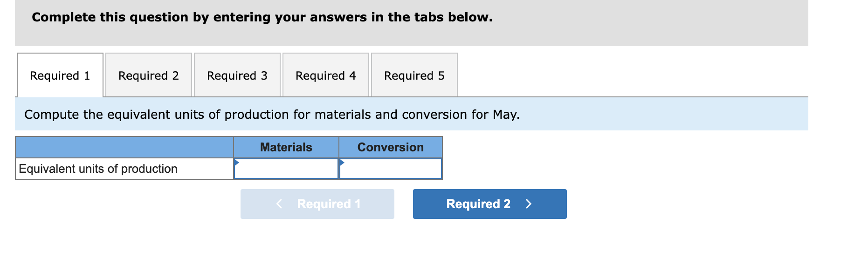This screenshot has height=272, width=868.
Task: Click the Materials column header
Action: tap(285, 147)
